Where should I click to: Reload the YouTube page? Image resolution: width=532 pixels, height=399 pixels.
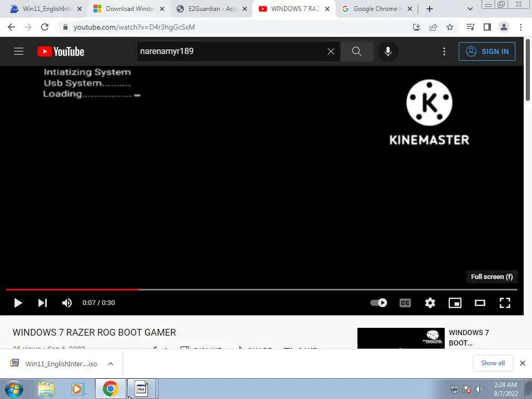pos(45,27)
